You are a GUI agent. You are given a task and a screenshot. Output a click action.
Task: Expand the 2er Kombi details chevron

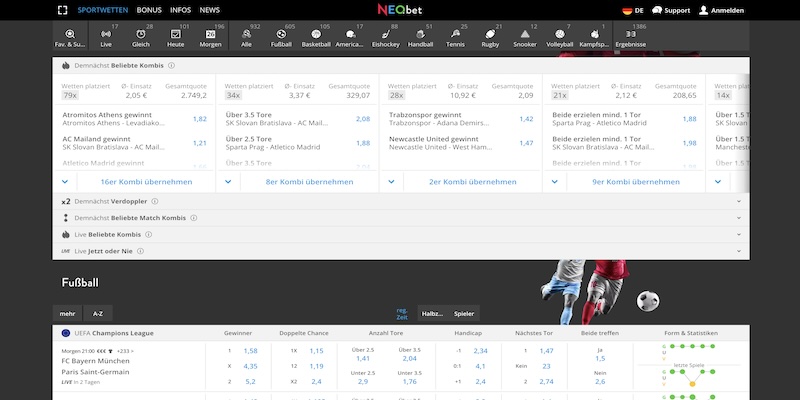[391, 182]
